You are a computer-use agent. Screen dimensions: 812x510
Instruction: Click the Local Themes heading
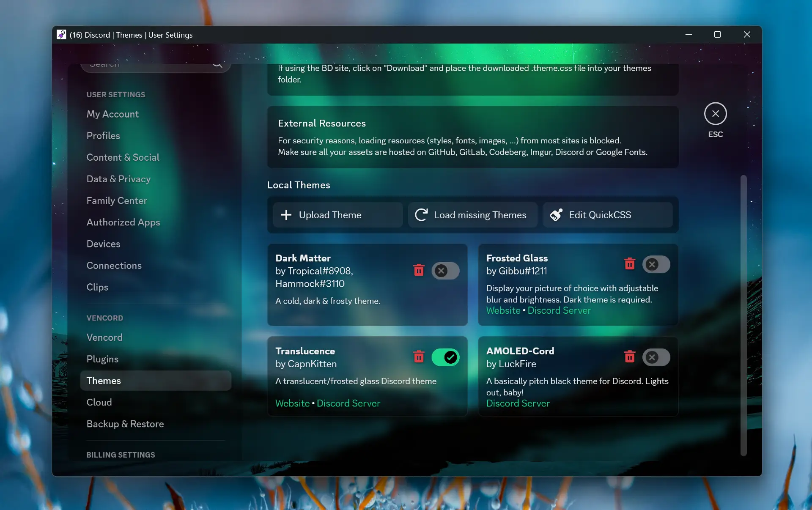(299, 185)
